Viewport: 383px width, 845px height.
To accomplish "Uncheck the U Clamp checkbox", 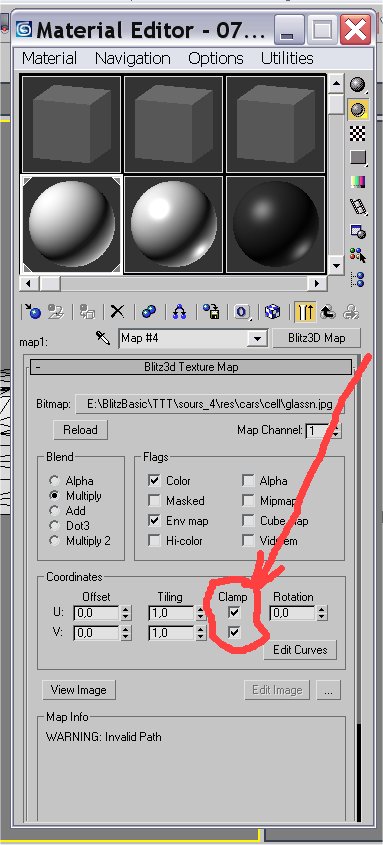I will point(234,613).
